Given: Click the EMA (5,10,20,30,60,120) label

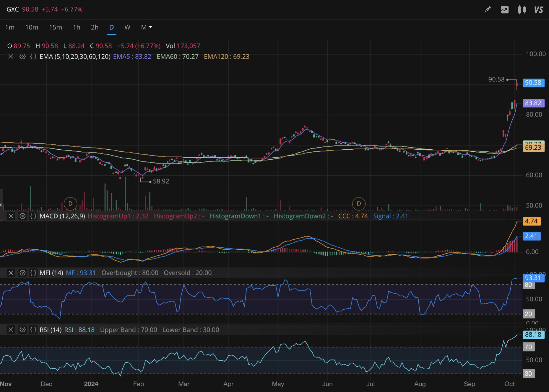Looking at the screenshot, I should pos(75,56).
